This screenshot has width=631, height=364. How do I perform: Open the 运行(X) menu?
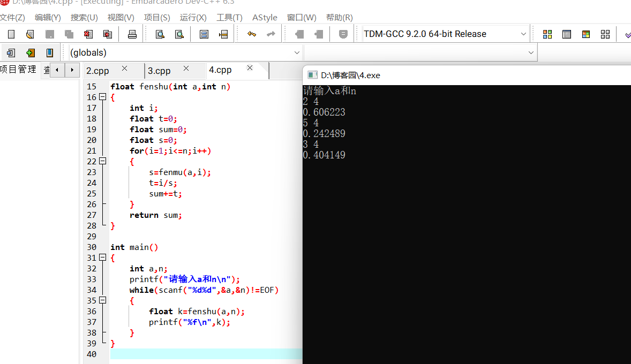(x=193, y=18)
